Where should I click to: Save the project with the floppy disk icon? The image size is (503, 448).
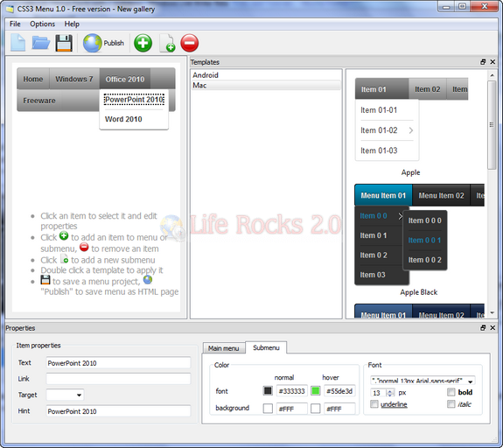click(64, 43)
